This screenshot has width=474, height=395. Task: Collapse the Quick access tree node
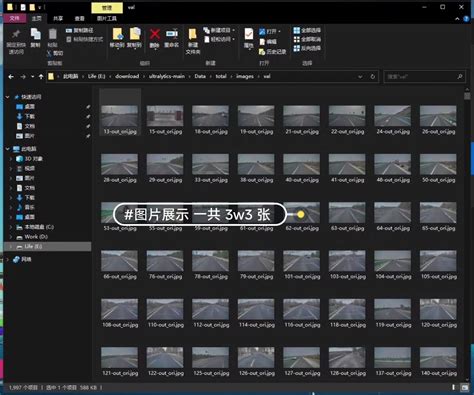tap(8, 97)
